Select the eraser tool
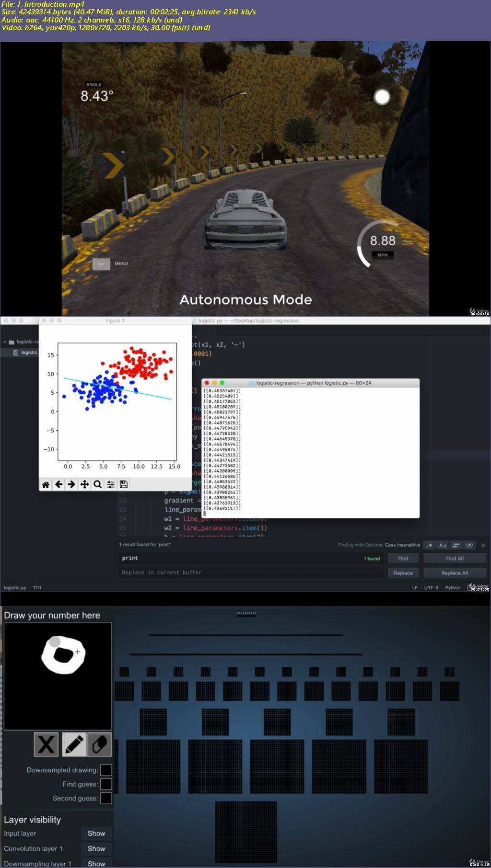491x868 pixels. tap(100, 744)
